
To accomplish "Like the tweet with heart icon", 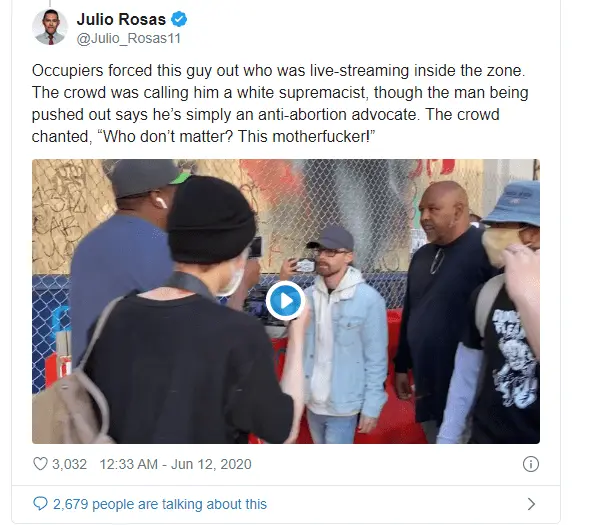I will coord(40,464).
